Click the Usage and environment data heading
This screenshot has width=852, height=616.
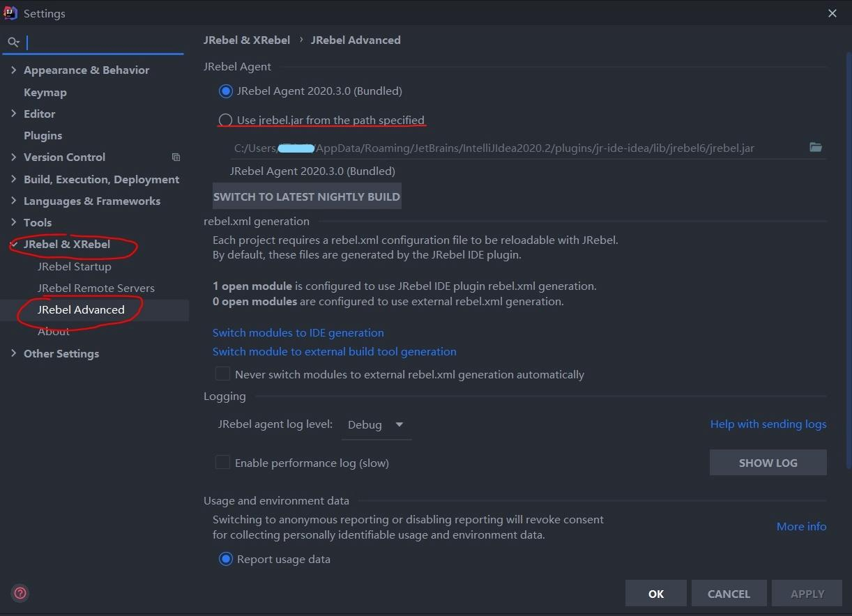pos(276,501)
